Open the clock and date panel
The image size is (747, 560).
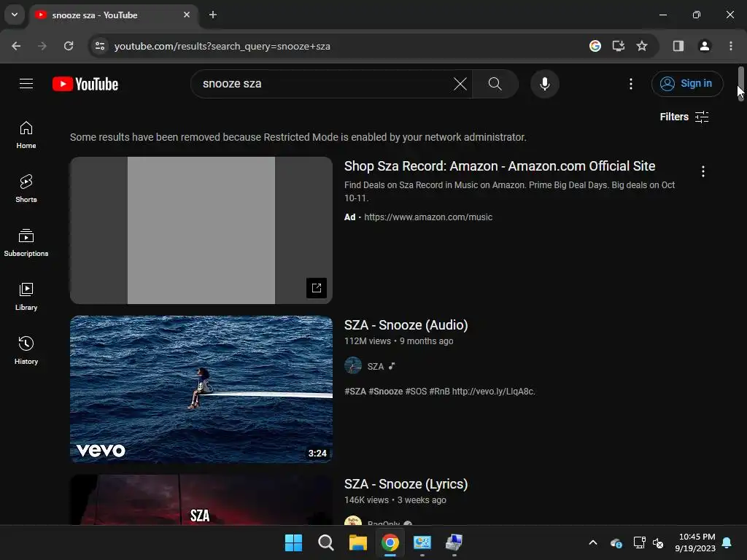(695, 542)
